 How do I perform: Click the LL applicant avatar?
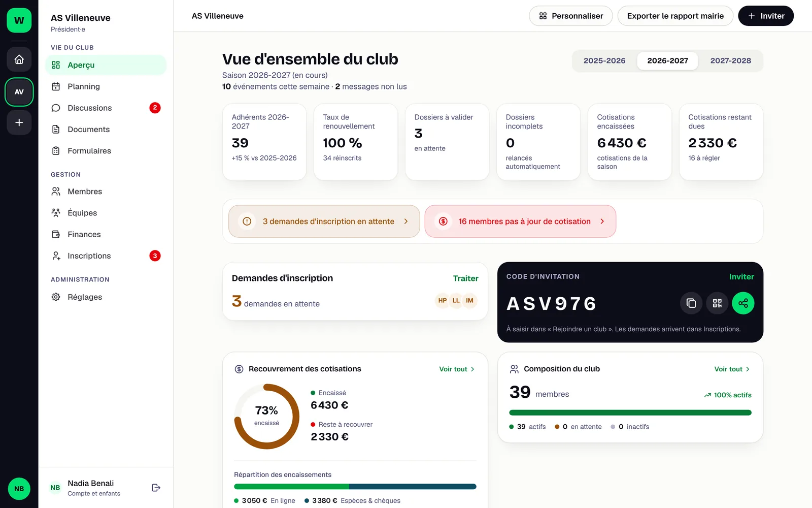(x=456, y=301)
